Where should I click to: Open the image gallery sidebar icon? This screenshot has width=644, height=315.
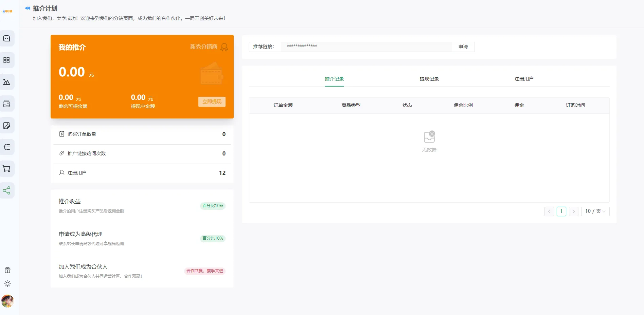(7, 82)
